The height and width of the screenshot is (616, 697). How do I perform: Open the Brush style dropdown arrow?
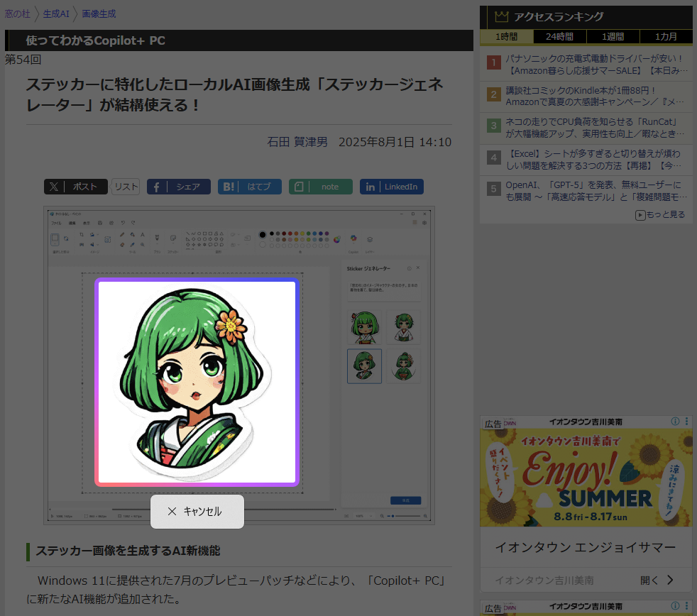coord(157,243)
